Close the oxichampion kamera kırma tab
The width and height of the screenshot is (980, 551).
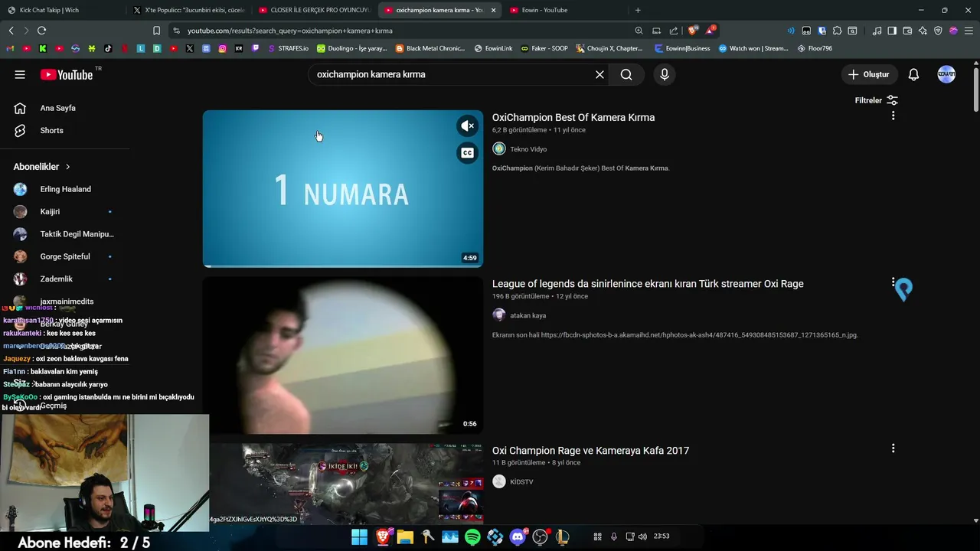click(493, 10)
